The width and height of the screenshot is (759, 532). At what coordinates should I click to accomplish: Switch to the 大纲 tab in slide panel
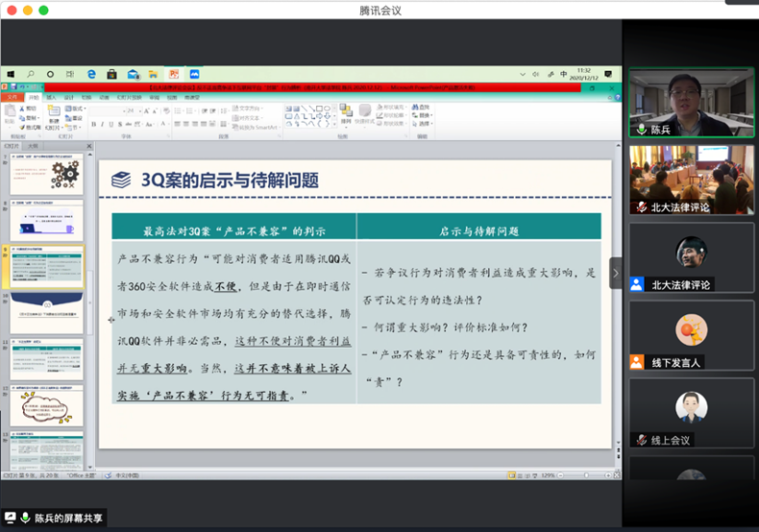coord(33,146)
